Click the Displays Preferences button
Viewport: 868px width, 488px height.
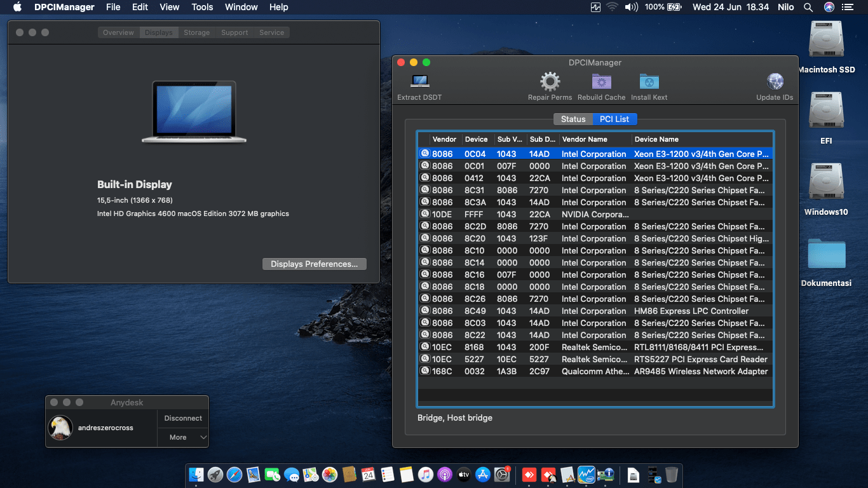click(314, 264)
